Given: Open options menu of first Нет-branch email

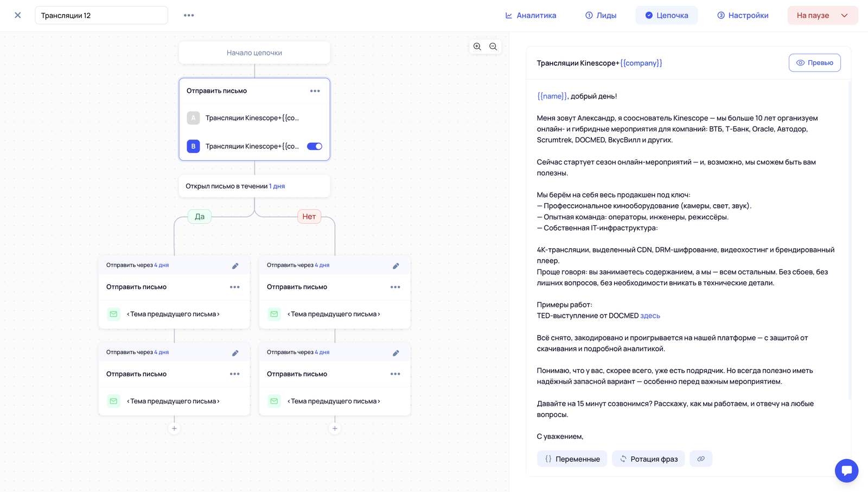Looking at the screenshot, I should coord(395,287).
